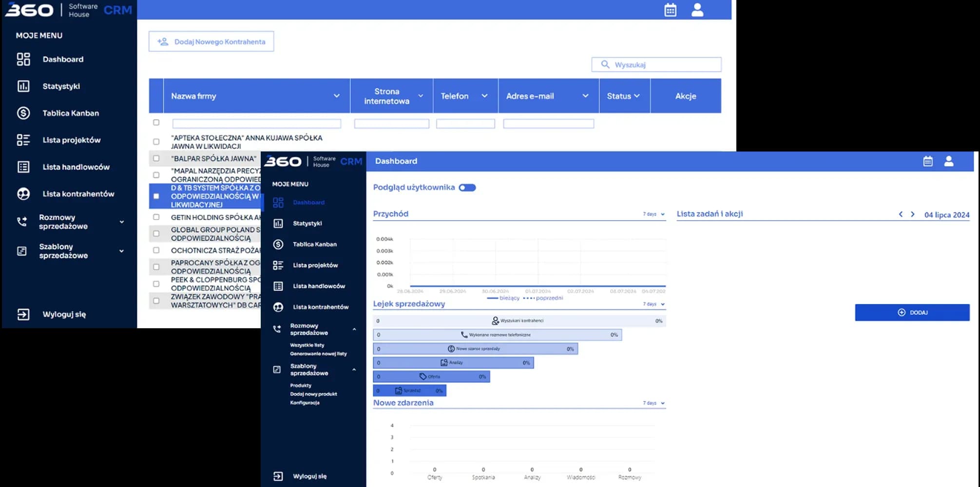Screen dimensions: 980x487
Task: Open Przychód 7 days period dropdown
Action: coord(654,214)
